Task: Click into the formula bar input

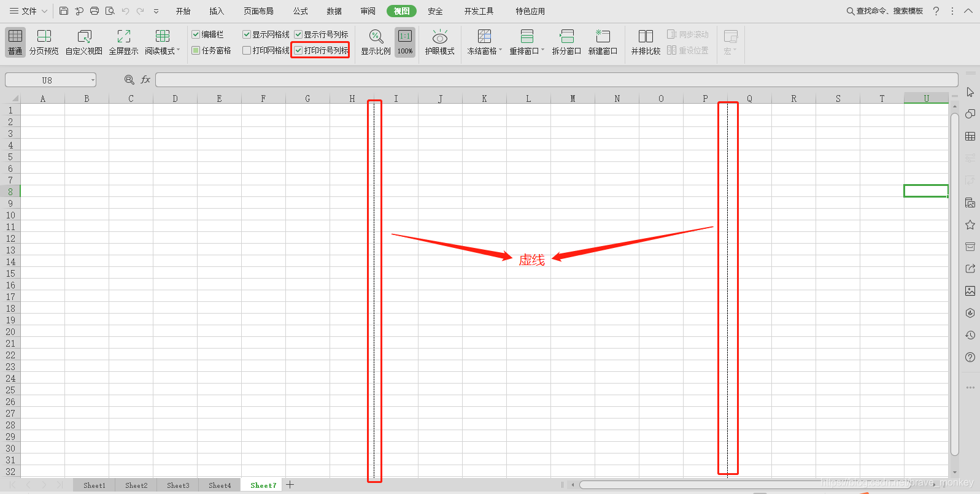Action: 557,80
